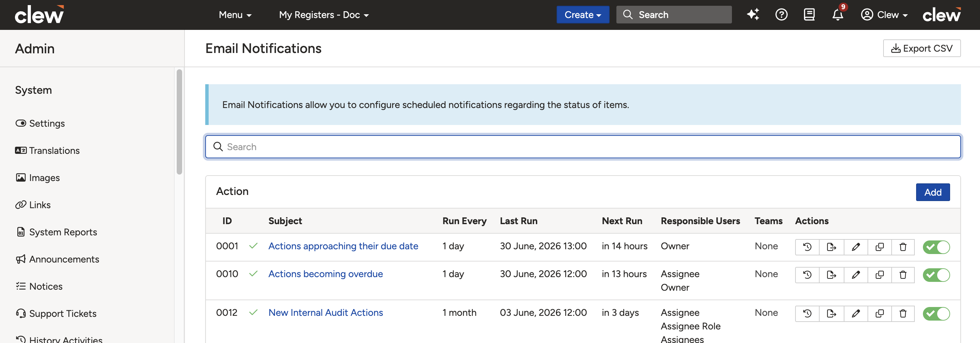The image size is (980, 343).
Task: Open 'Actions becoming overdue' link
Action: pos(325,274)
